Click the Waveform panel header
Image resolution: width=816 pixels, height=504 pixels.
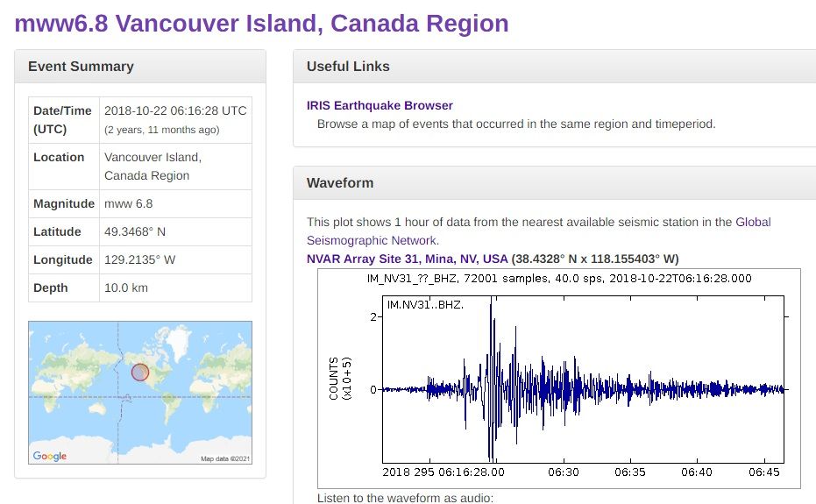tap(340, 183)
